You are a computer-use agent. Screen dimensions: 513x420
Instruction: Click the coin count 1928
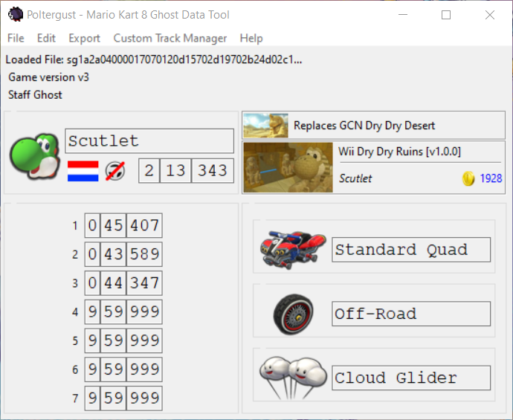(491, 178)
